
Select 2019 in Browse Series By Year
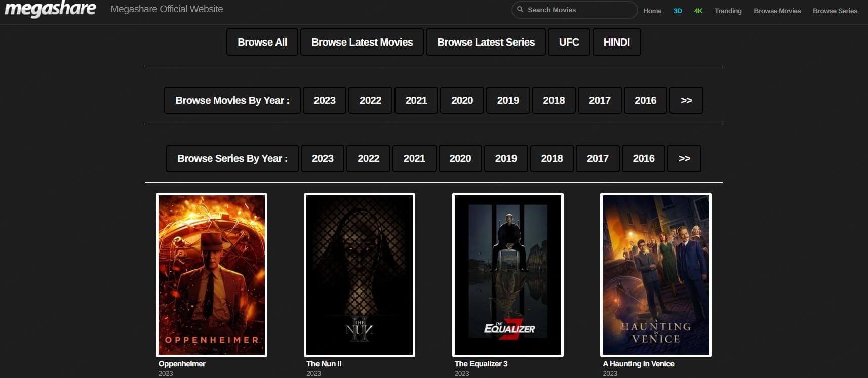[x=506, y=158]
